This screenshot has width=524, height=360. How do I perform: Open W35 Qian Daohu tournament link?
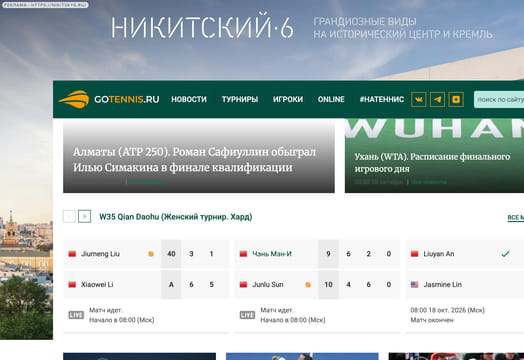(x=176, y=217)
